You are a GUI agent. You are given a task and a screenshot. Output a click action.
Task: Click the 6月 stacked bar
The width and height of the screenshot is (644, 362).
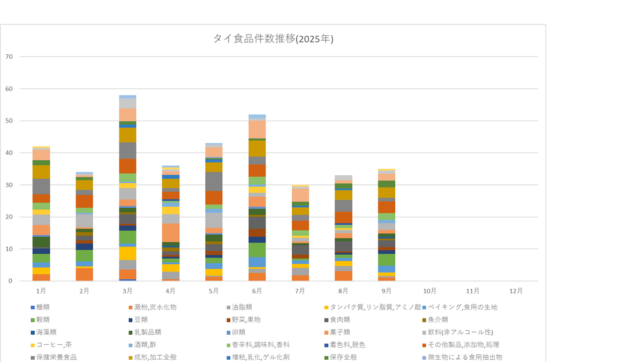(257, 201)
